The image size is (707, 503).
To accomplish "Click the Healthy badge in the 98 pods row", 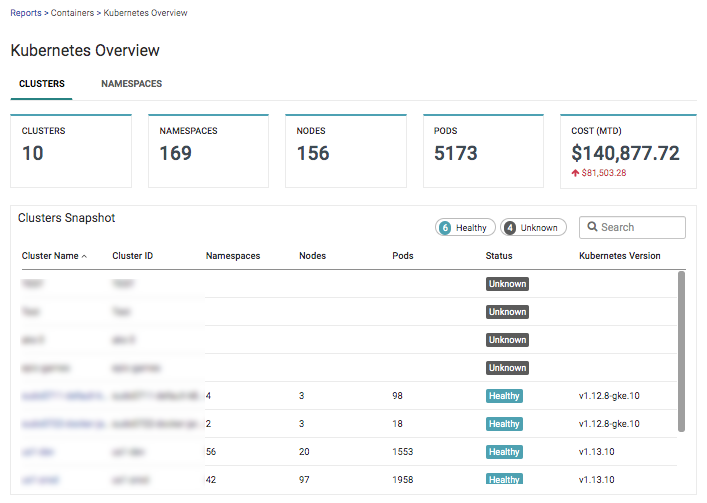I will (x=504, y=396).
